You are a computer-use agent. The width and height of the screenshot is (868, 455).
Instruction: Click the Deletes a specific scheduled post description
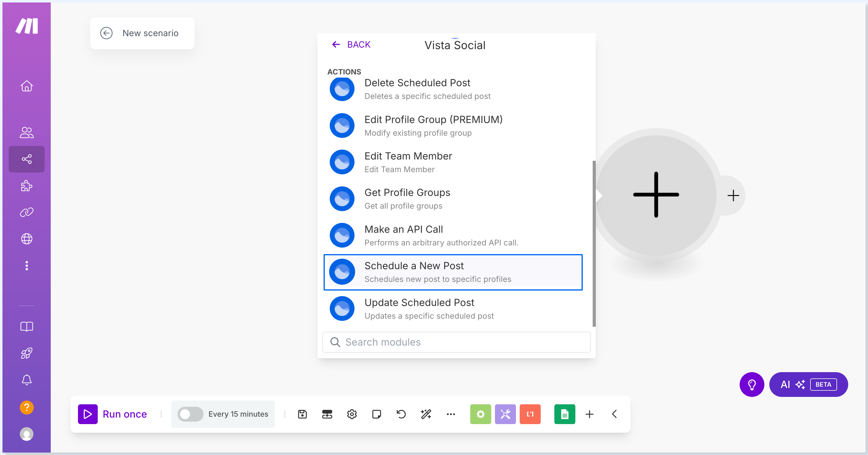point(428,96)
